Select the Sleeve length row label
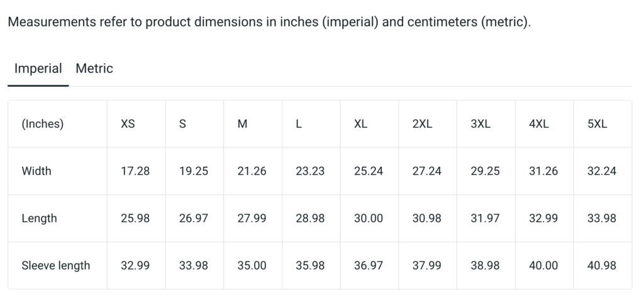 56,266
